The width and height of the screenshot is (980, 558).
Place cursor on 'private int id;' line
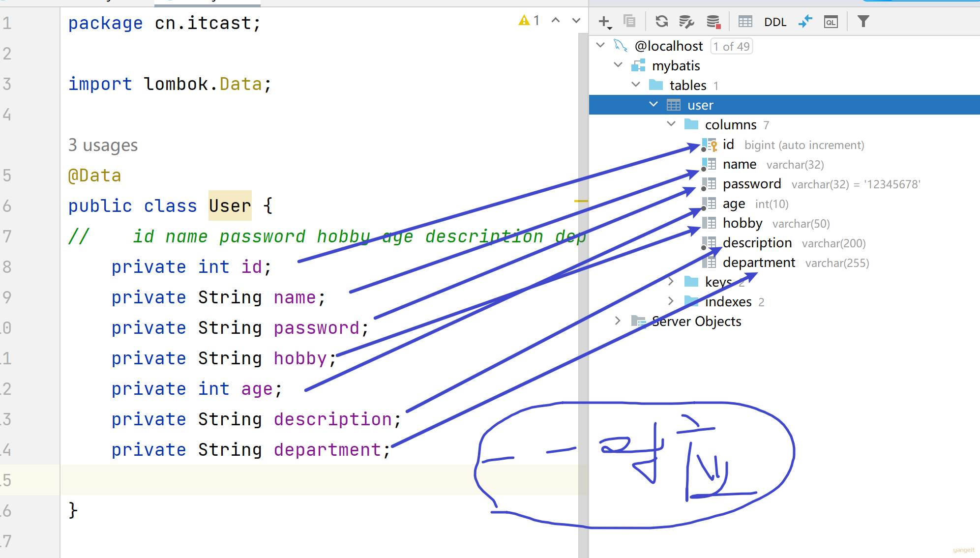click(x=191, y=267)
